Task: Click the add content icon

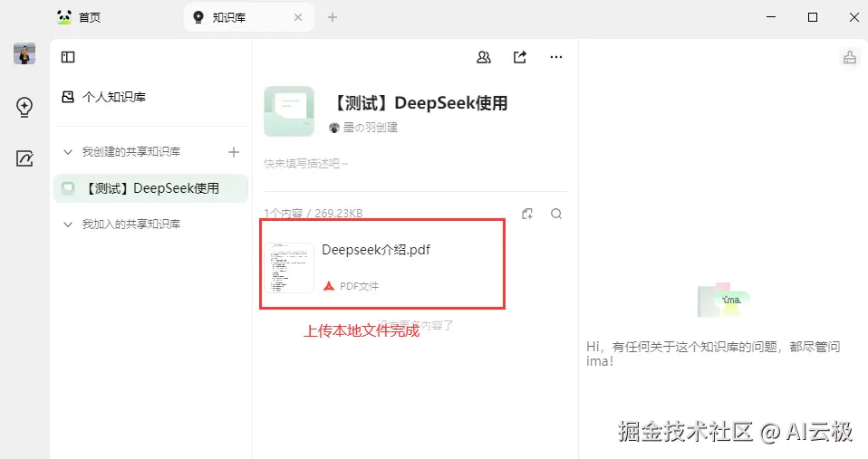Action: click(x=527, y=214)
